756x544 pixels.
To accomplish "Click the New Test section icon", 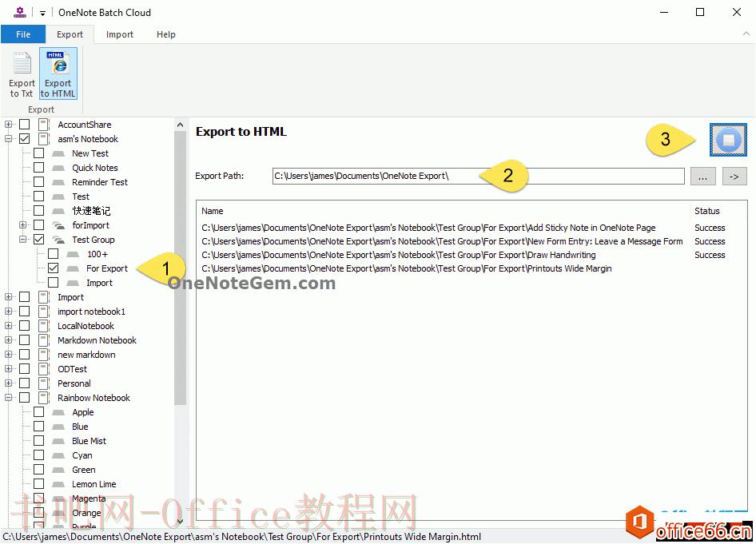I will click(58, 153).
